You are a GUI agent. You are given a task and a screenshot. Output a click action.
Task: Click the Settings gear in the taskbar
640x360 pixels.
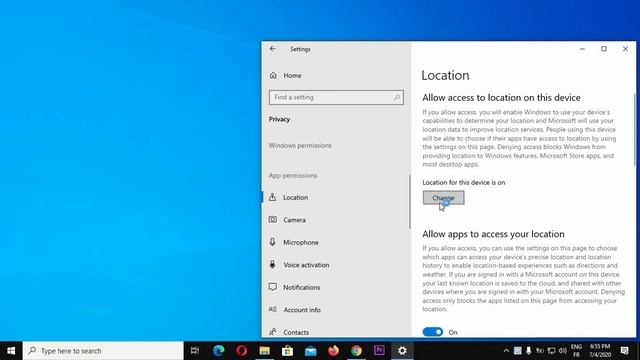pos(402,351)
